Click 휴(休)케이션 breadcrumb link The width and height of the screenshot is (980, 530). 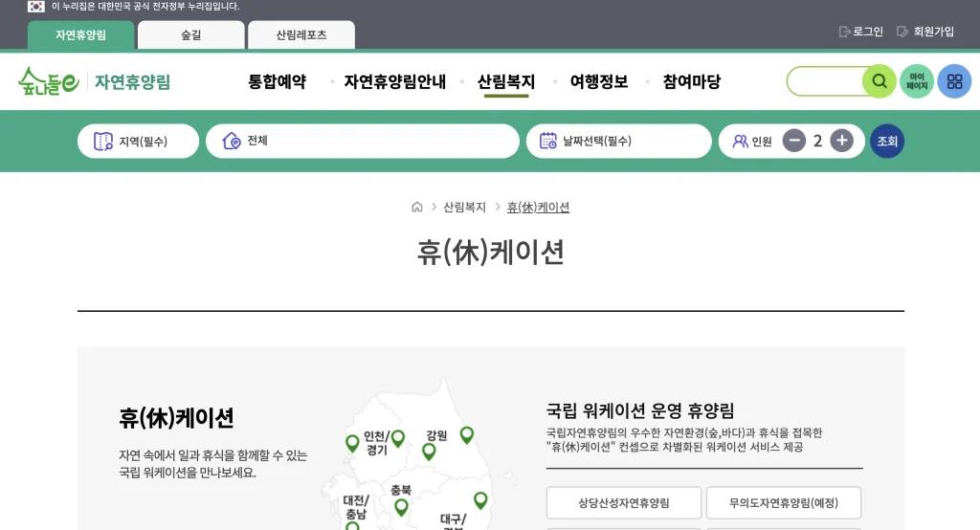coord(538,207)
